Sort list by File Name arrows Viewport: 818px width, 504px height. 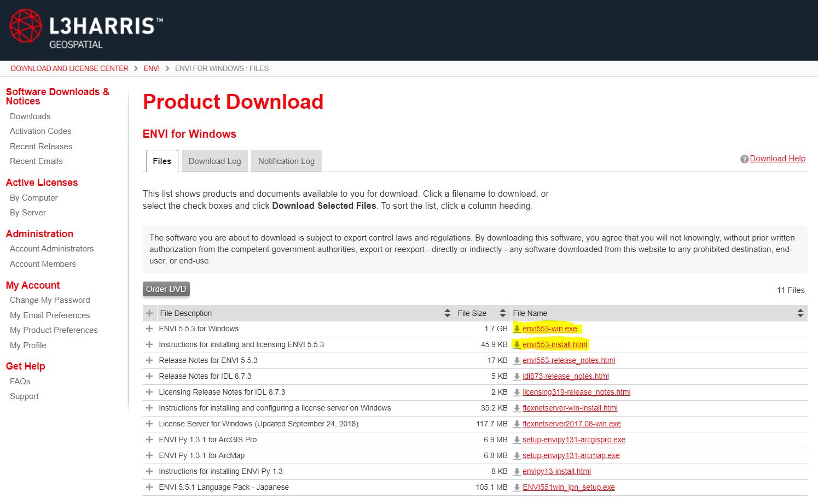(x=800, y=313)
